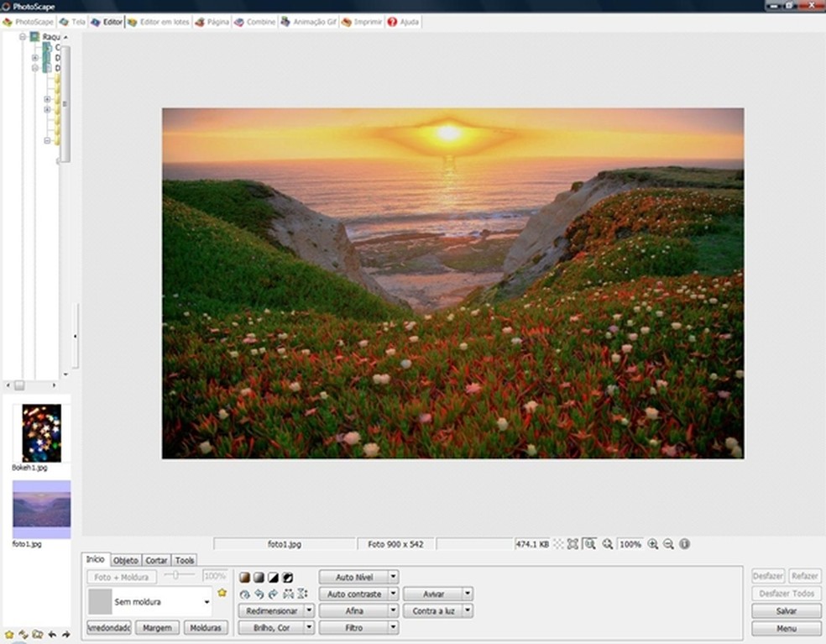The width and height of the screenshot is (826, 644).
Task: Select the sepia filter icon
Action: point(244,577)
